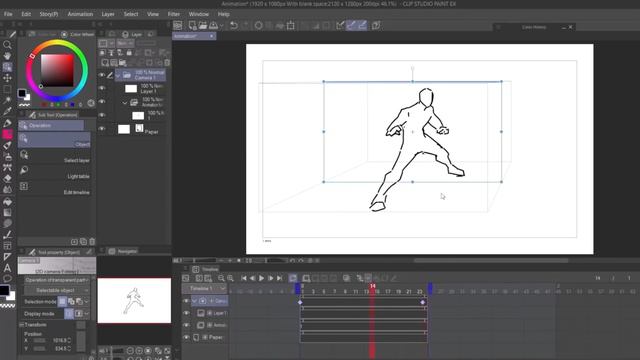Hide the Paper layer in Layer panel
The width and height of the screenshot is (640, 360).
(x=102, y=129)
